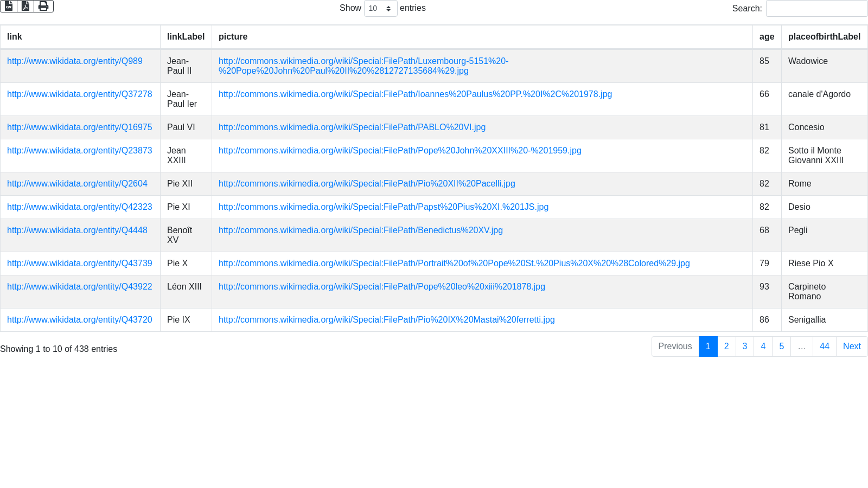The image size is (868, 488).
Task: Sort table by age column
Action: 767,37
